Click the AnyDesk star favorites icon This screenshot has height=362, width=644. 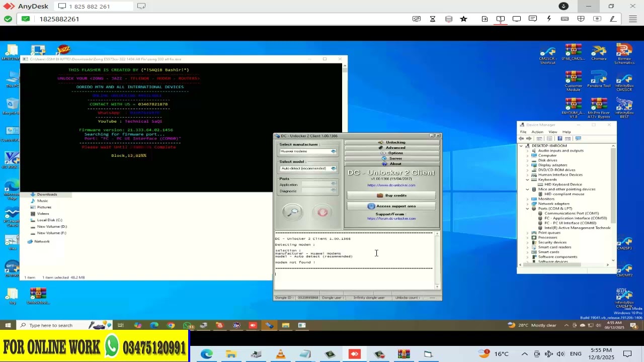coord(464,19)
